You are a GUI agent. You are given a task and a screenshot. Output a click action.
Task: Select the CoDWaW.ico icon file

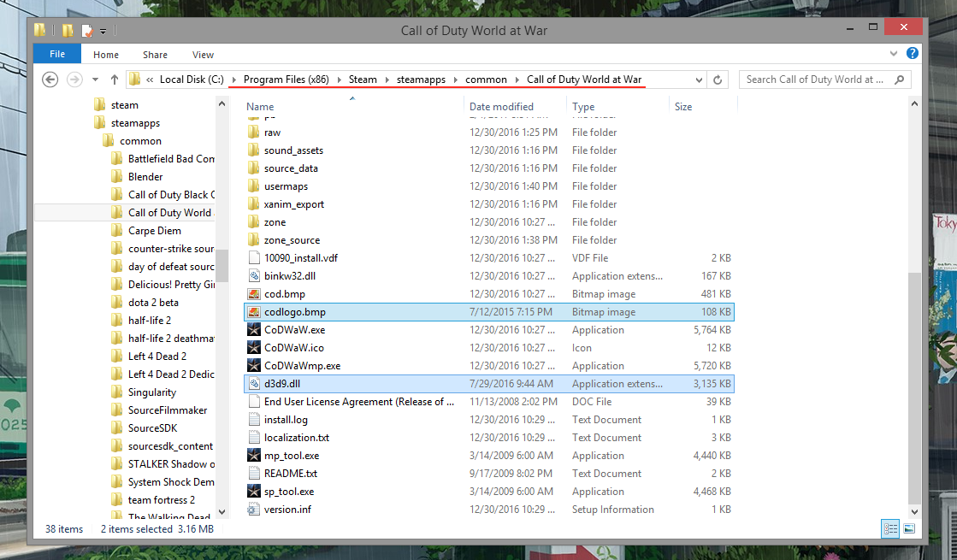tap(254, 348)
